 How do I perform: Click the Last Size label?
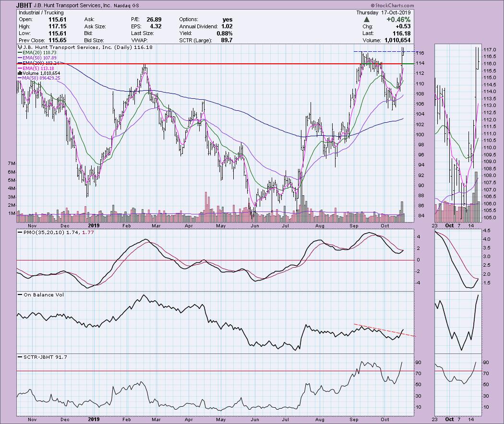click(x=143, y=34)
